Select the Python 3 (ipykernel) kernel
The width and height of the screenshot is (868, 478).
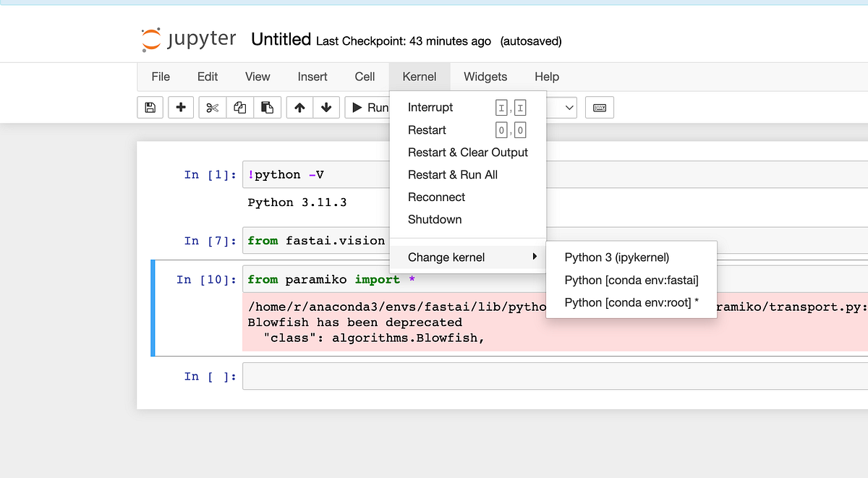pos(616,257)
